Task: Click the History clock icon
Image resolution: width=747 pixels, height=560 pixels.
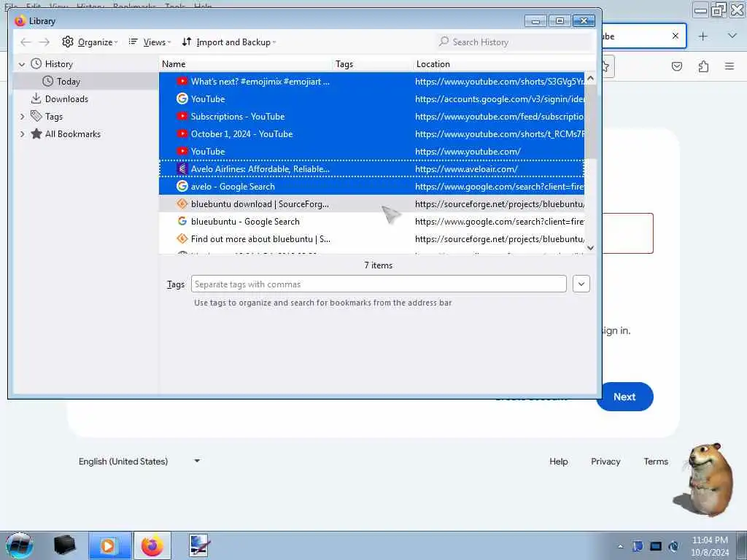Action: [36, 63]
